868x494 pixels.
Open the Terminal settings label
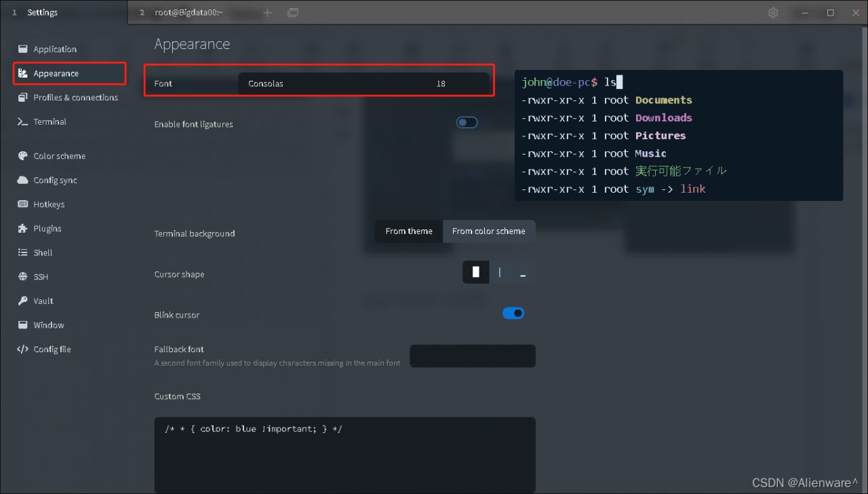click(x=50, y=122)
